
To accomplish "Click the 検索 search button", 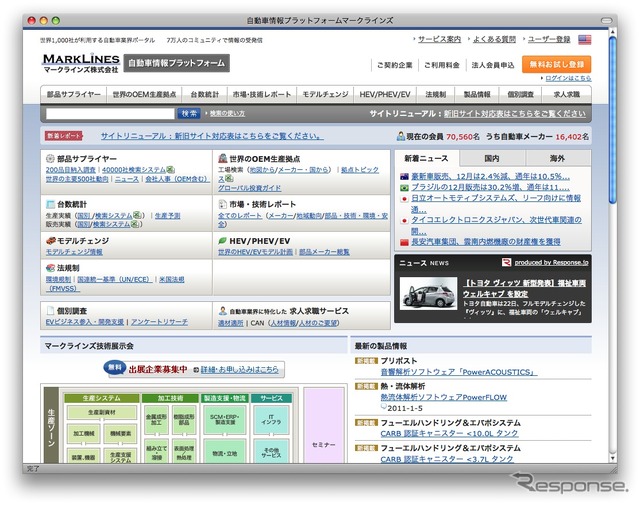I will pos(189,113).
